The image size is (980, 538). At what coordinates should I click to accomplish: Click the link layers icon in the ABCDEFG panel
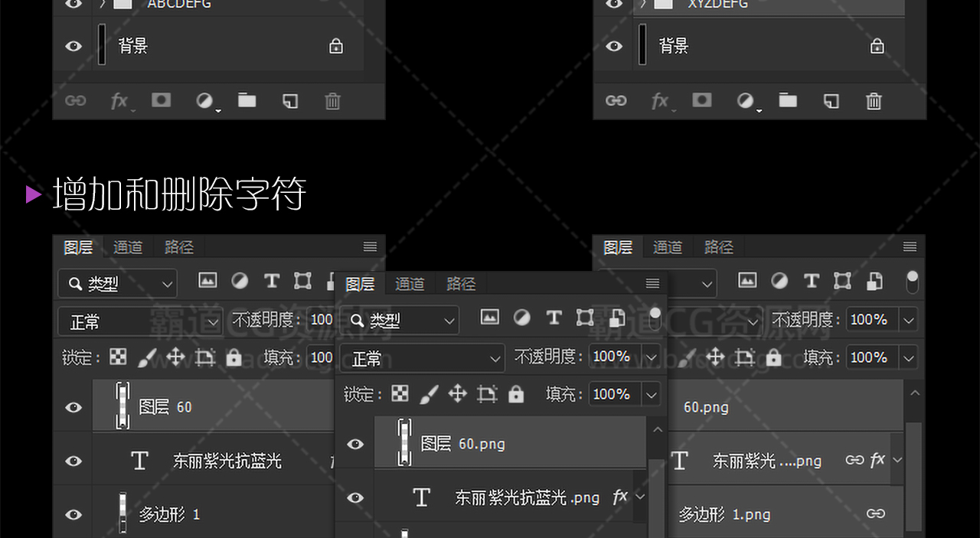coord(75,101)
